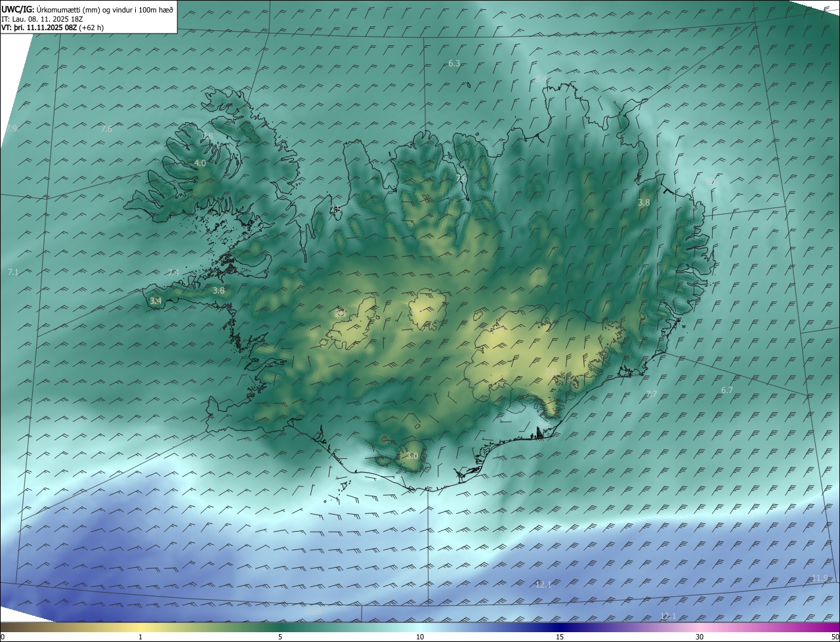The height and width of the screenshot is (642, 840).
Task: Click the title line 'UWC/IG: Úrkomumætti (mm) og vindur'
Action: (87, 9)
